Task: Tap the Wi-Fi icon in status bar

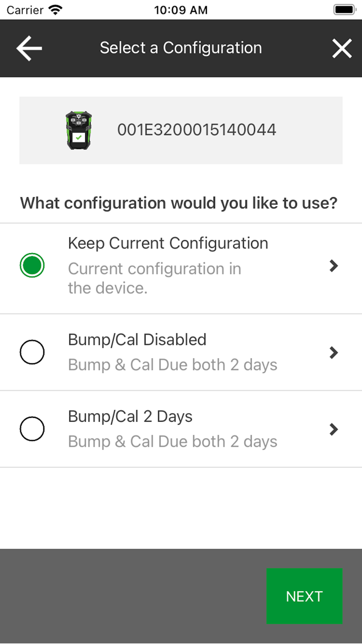Action: coord(54,10)
